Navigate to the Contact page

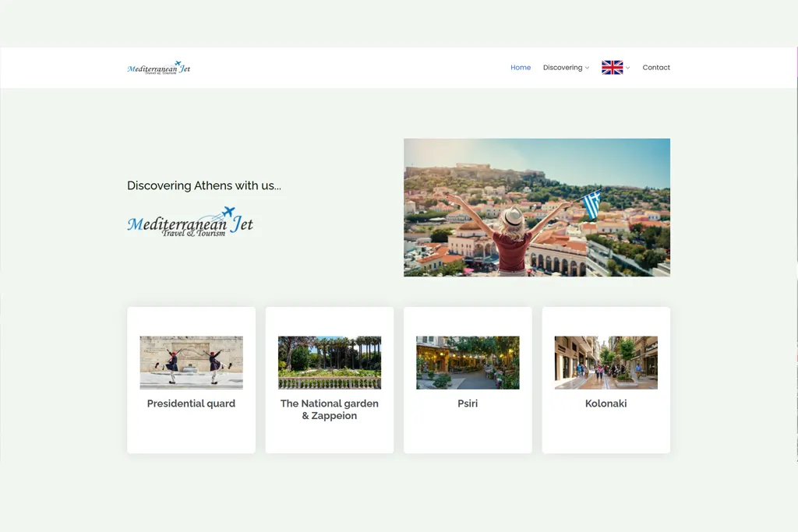pos(656,68)
